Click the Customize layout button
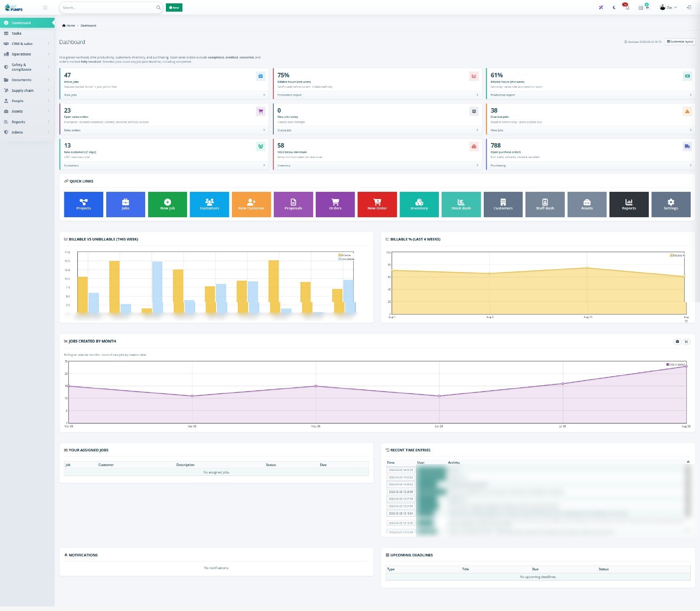Image resolution: width=700 pixels, height=611 pixels. [680, 41]
